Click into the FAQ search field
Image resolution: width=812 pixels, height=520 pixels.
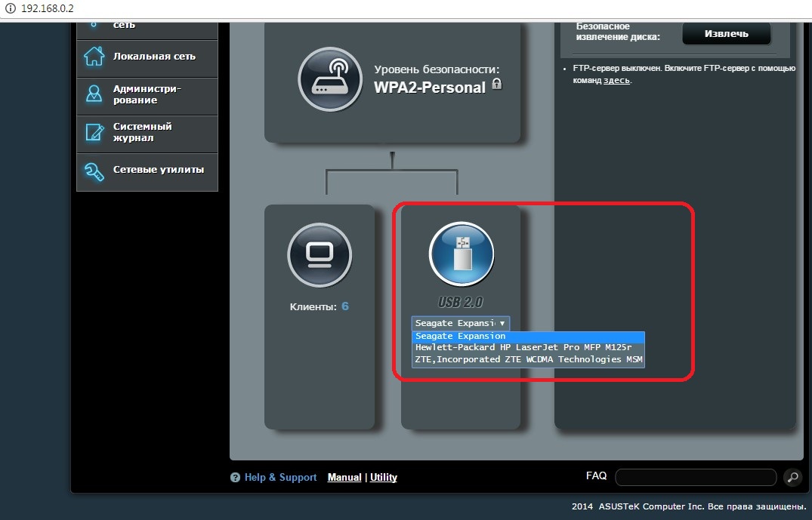coord(696,477)
